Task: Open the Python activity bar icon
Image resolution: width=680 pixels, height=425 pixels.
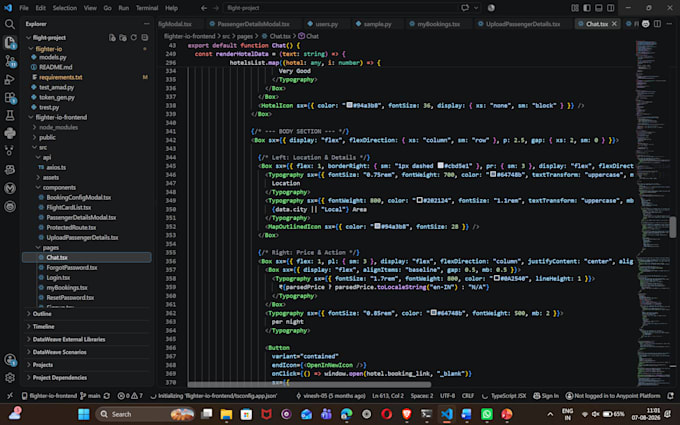Action: [x=10, y=133]
